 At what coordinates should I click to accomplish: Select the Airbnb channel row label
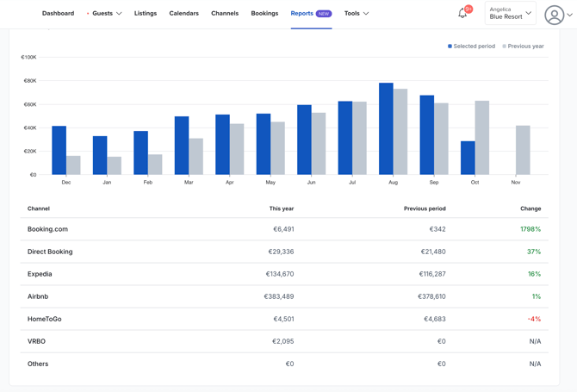(x=38, y=296)
